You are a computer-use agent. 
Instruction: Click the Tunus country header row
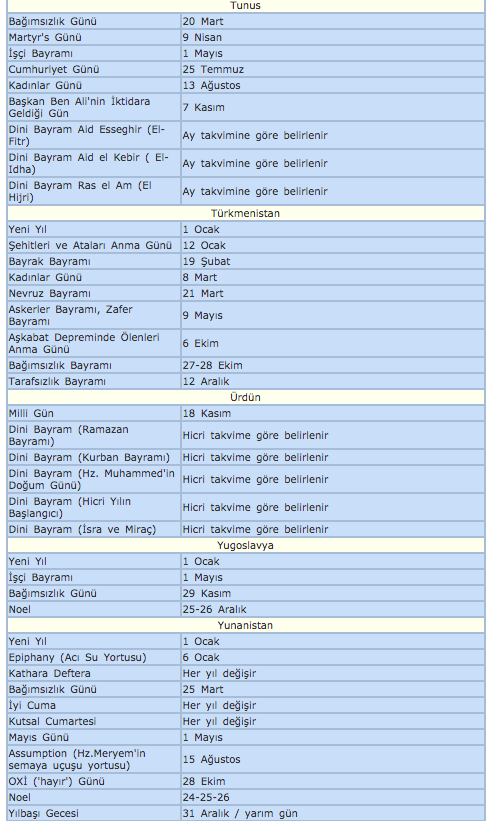pyautogui.click(x=246, y=6)
